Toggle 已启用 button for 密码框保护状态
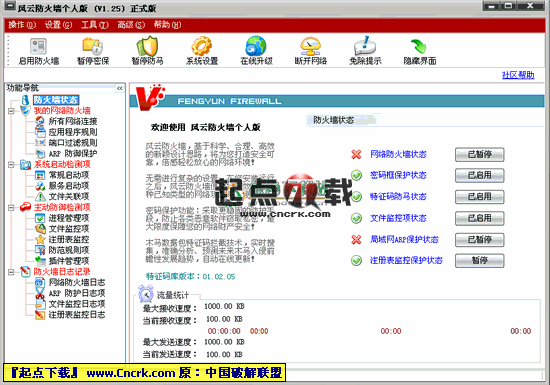The height and width of the screenshot is (385, 550). (x=479, y=176)
